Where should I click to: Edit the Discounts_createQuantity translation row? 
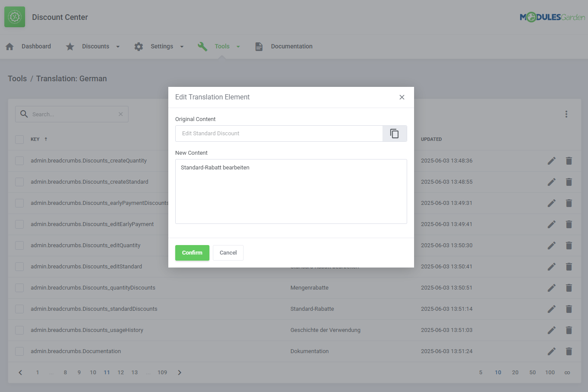click(x=551, y=161)
